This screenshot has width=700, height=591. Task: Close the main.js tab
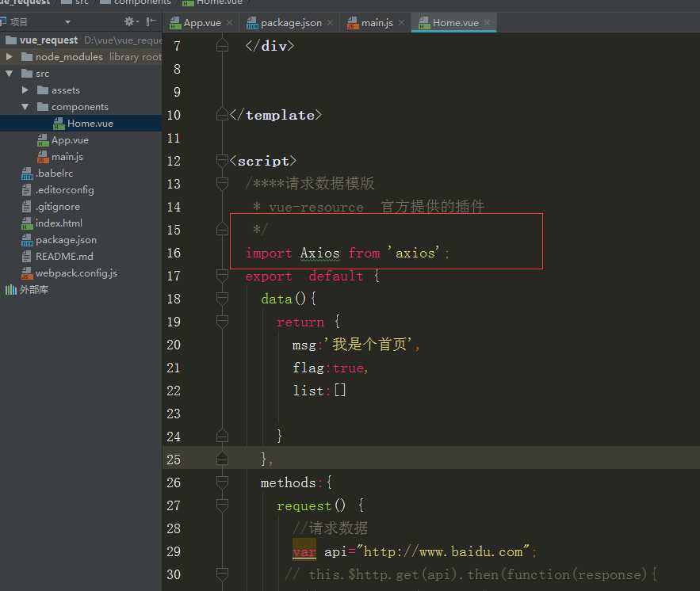point(401,22)
